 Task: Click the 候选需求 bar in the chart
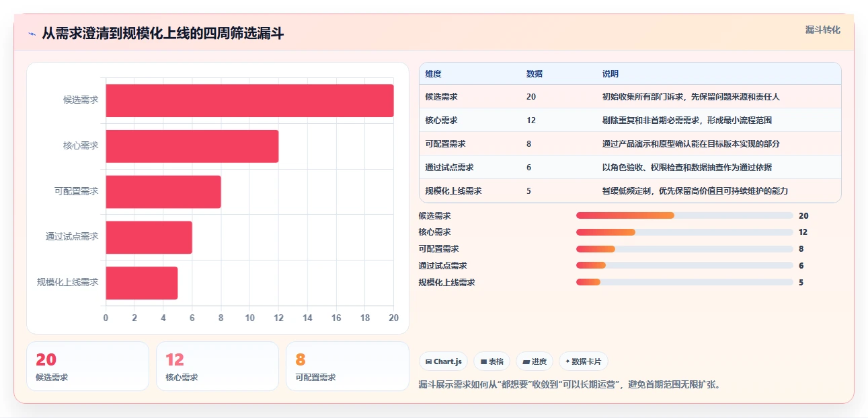point(249,100)
